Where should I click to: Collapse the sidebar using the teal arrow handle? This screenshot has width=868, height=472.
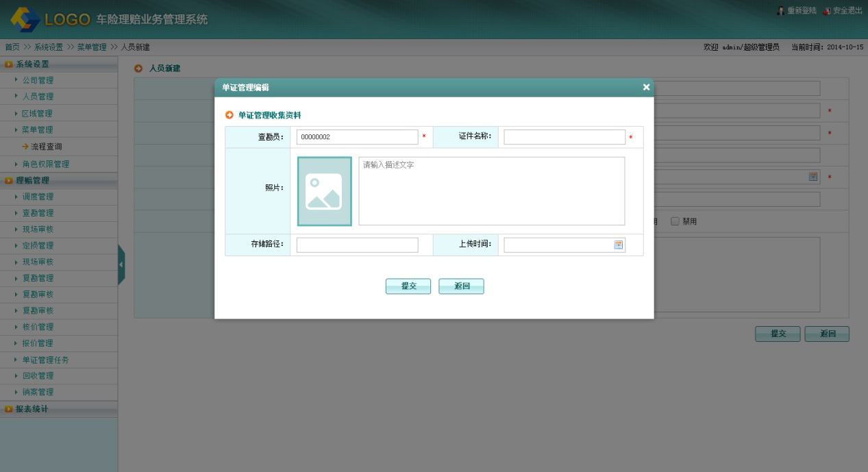[121, 264]
